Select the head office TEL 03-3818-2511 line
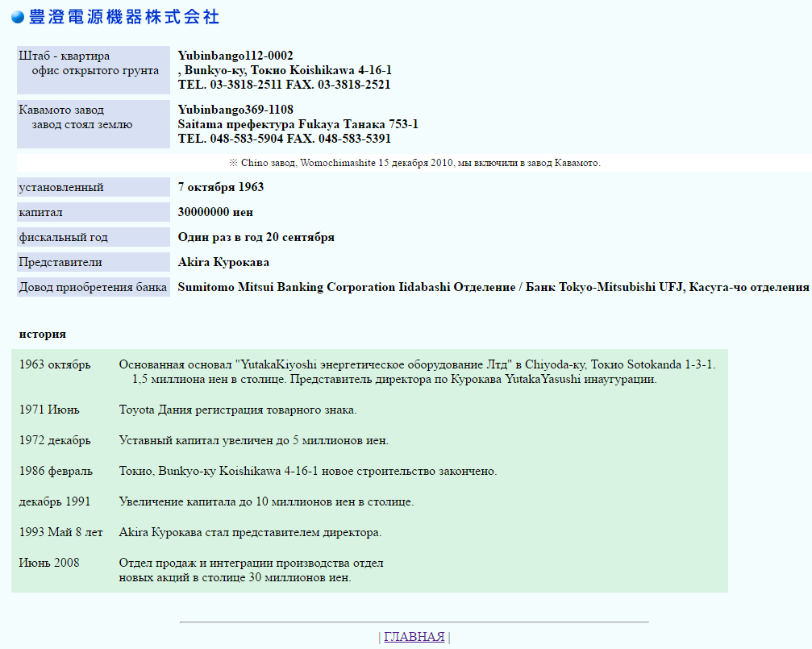 point(284,85)
